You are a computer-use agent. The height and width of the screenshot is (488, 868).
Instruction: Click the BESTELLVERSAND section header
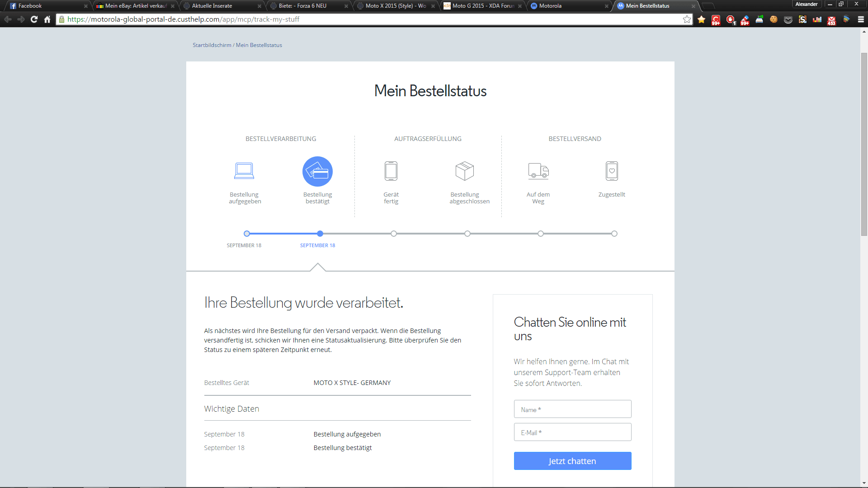575,139
